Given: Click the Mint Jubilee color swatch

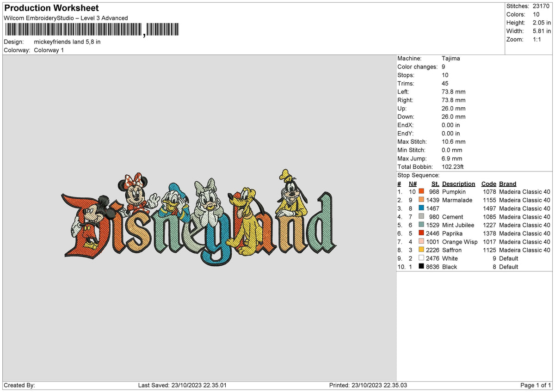Looking at the screenshot, I should 421,225.
